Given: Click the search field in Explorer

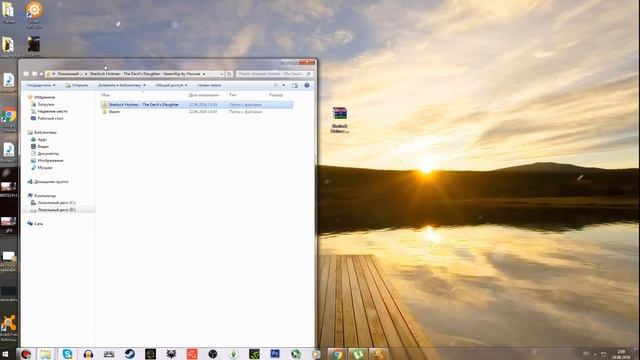Looking at the screenshot, I should point(274,74).
